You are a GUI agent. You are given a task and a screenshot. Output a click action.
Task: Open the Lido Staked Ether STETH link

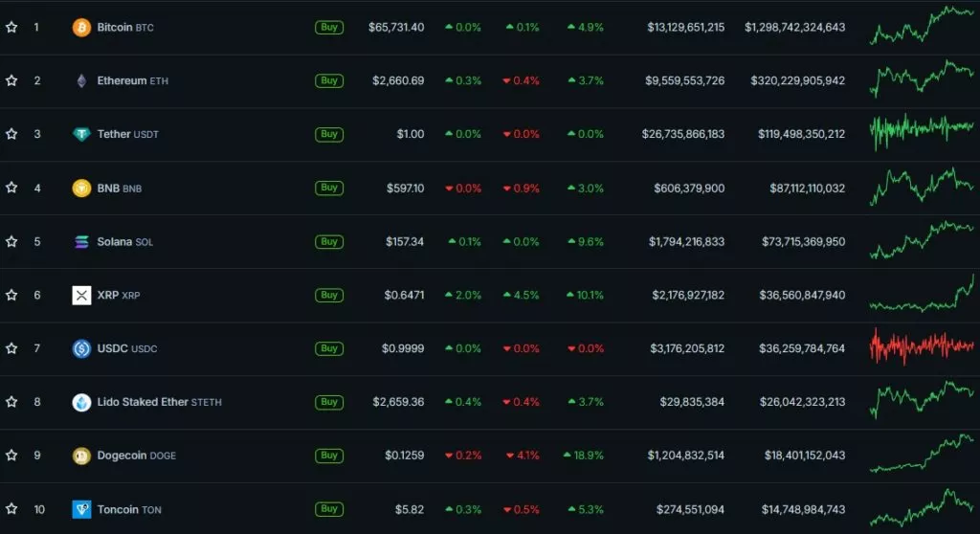pyautogui.click(x=159, y=403)
